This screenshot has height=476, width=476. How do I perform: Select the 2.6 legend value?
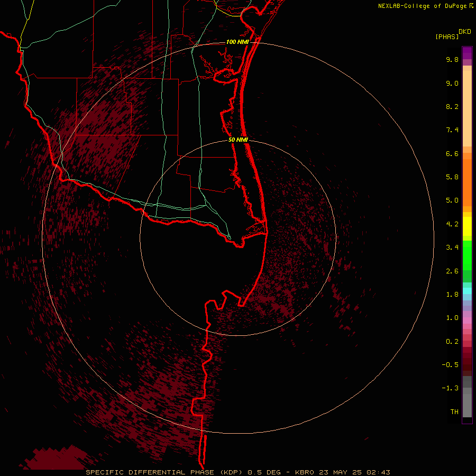452,271
